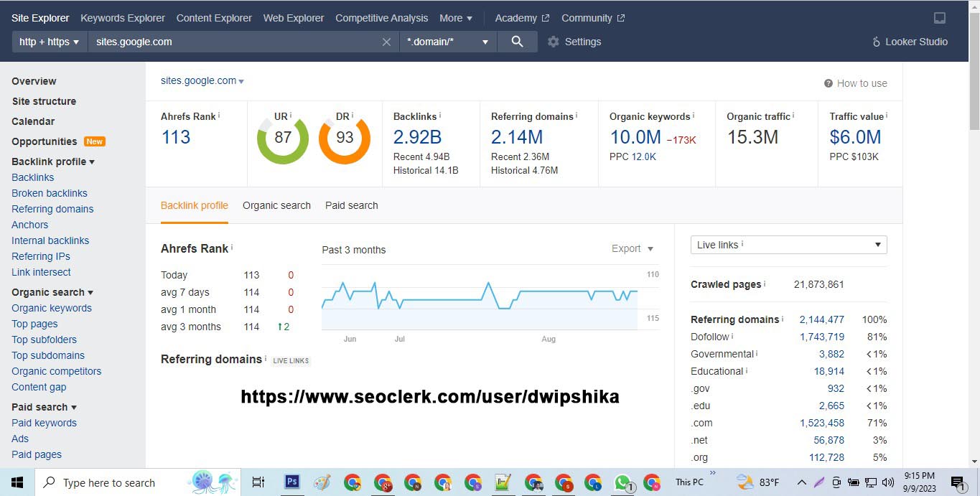This screenshot has width=980, height=496.
Task: Switch to the Organic search tab
Action: [x=276, y=205]
